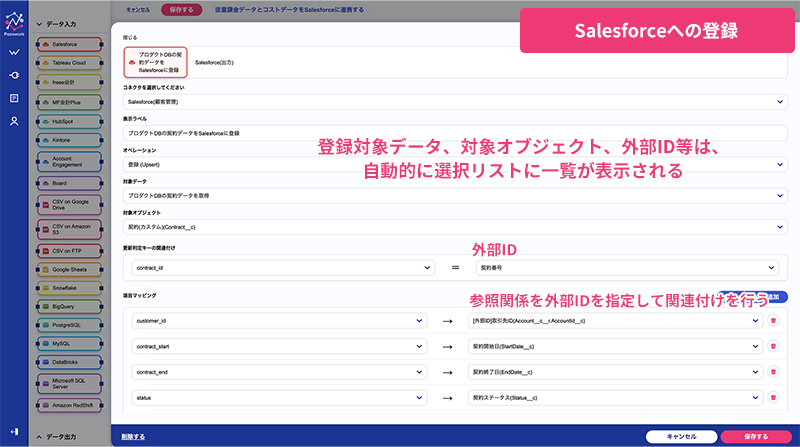Open the 契約開始日(StartDate__c) target dropdown
The width and height of the screenshot is (800, 447).
(x=615, y=346)
